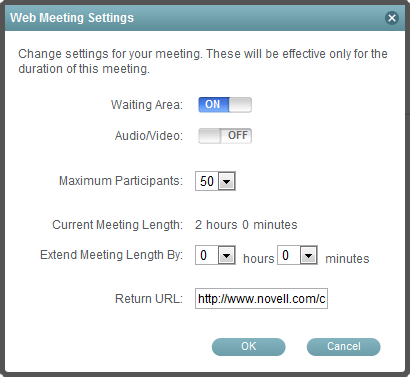Confirm settings with the OK button
This screenshot has width=410, height=377.
pos(249,347)
